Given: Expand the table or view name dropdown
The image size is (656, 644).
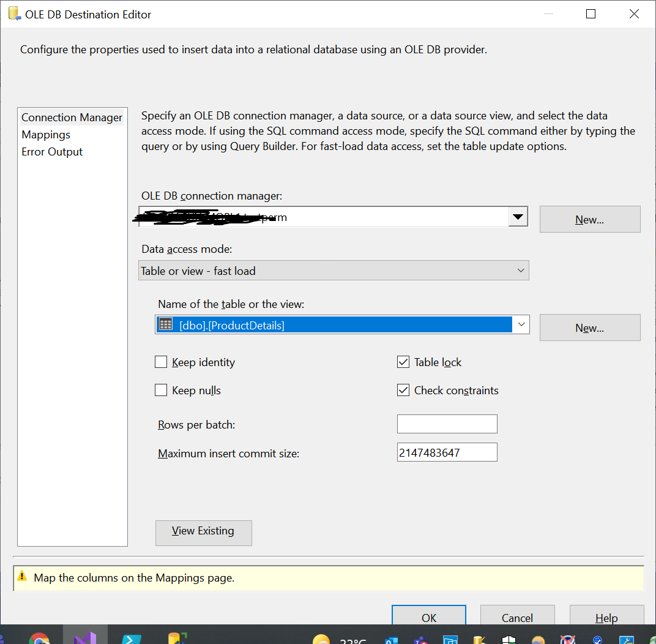Looking at the screenshot, I should 521,324.
